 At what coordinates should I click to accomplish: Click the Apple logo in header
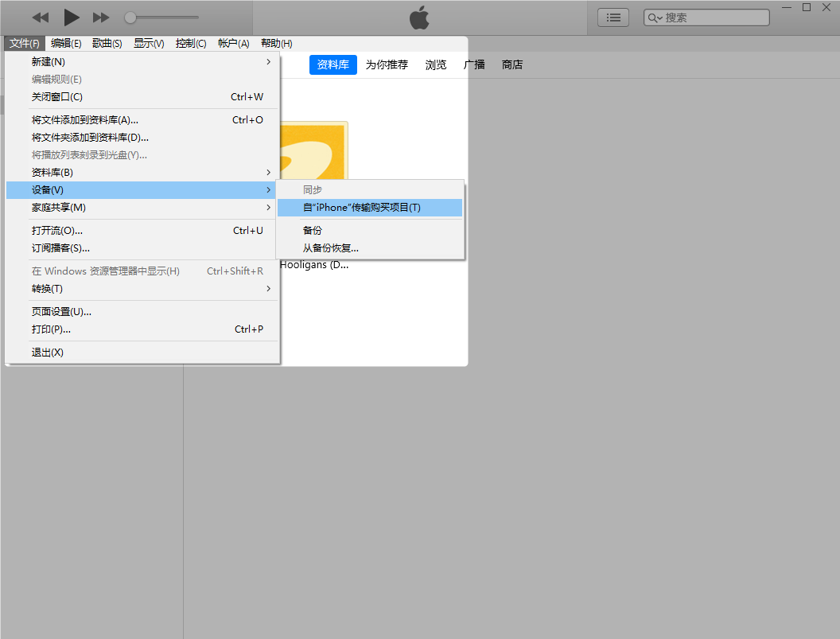(x=419, y=18)
